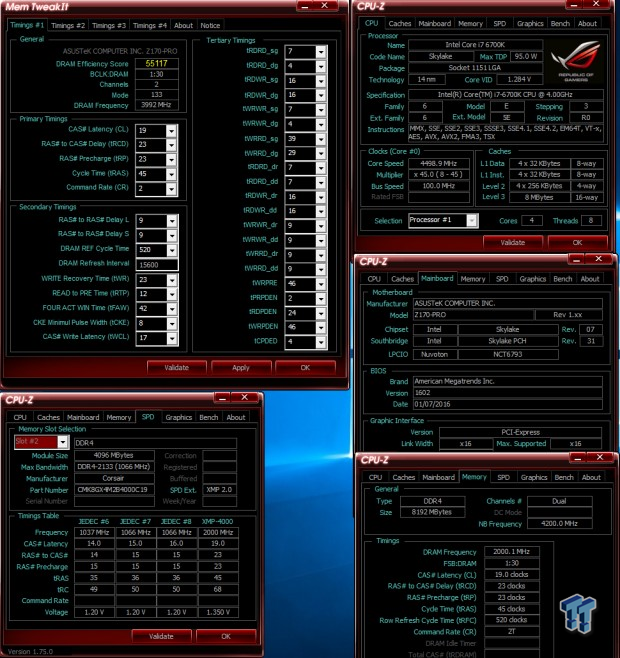Click the Z170-PRO model field in Mainboard window

pyautogui.click(x=474, y=315)
